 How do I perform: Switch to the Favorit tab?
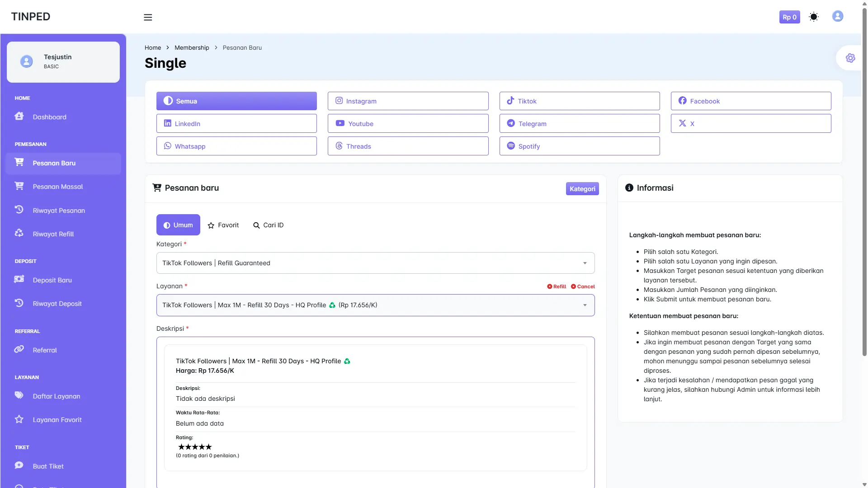click(223, 225)
